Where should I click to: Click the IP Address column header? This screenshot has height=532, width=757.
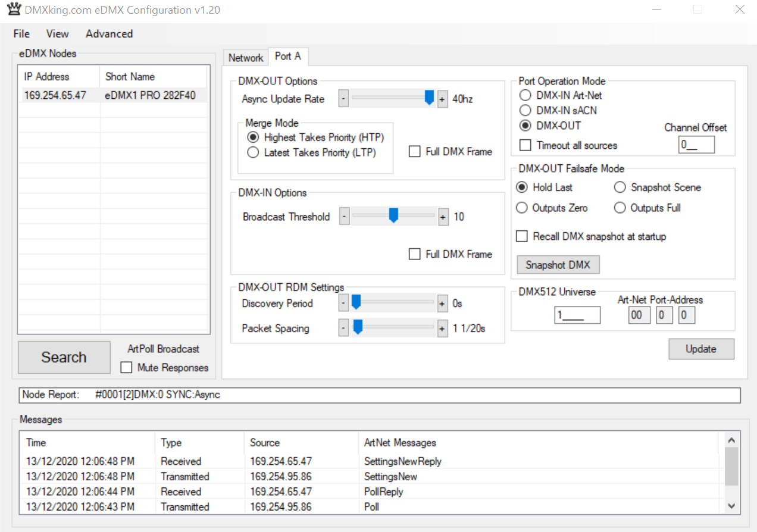click(60, 77)
